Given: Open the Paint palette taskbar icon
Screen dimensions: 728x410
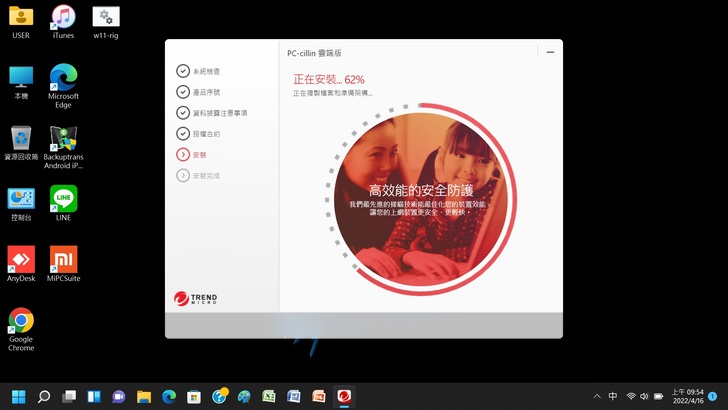Looking at the screenshot, I should coord(244,397).
